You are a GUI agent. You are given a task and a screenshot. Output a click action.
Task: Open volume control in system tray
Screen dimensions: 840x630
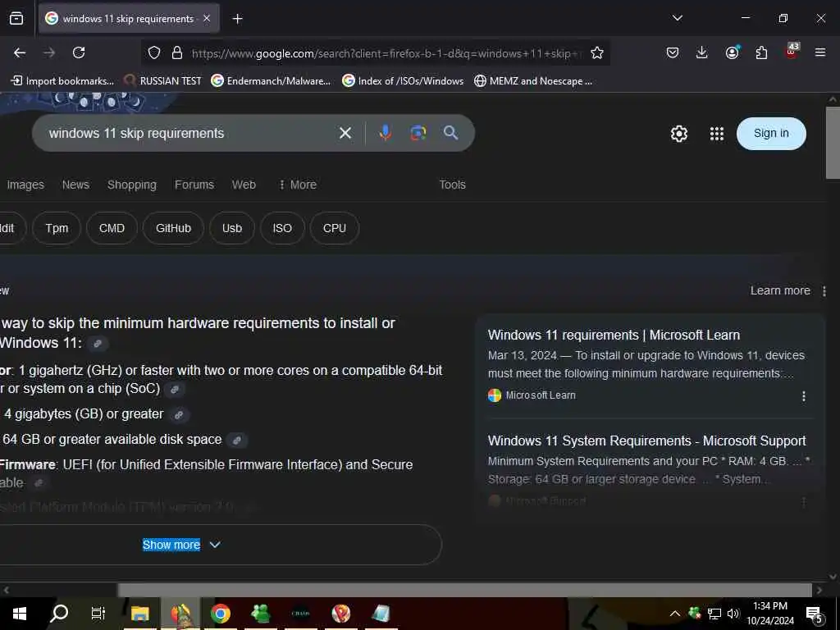[x=733, y=614]
